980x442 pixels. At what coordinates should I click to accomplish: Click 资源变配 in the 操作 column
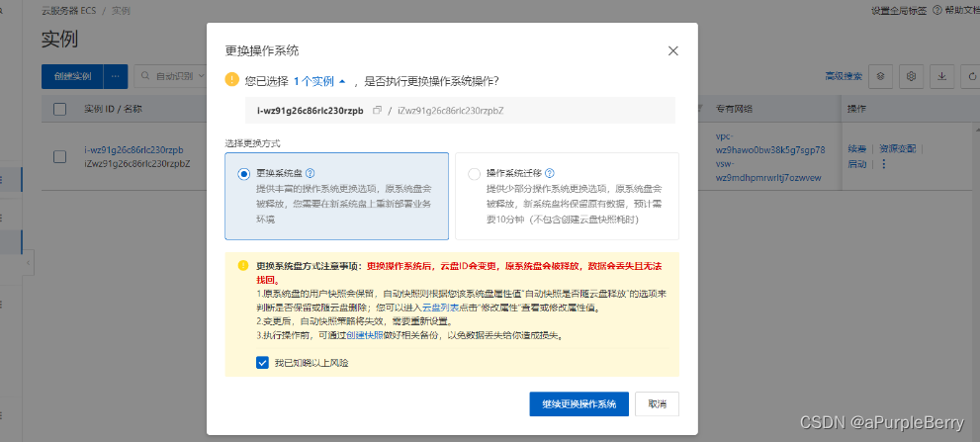click(898, 148)
